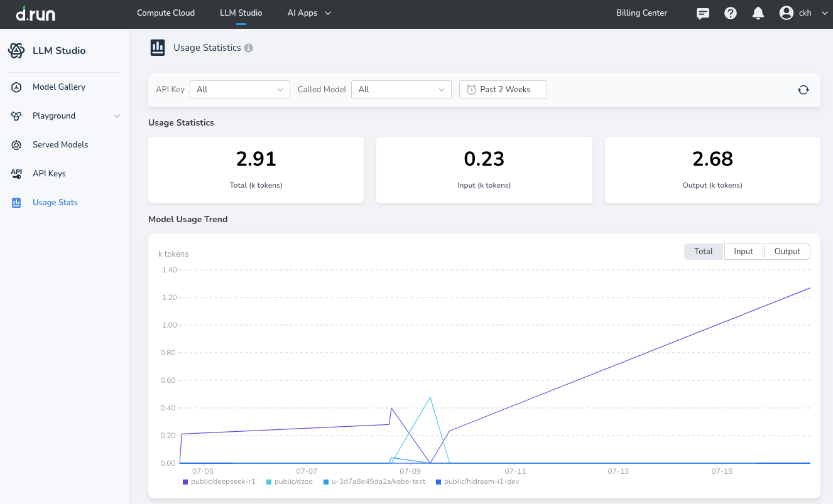This screenshot has height=504, width=833.
Task: Open the messages chat icon
Action: click(703, 13)
